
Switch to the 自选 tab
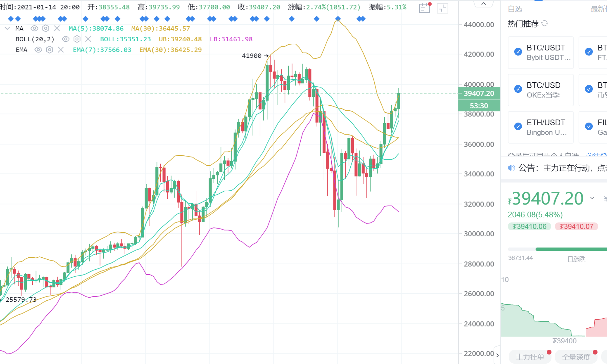tap(515, 9)
